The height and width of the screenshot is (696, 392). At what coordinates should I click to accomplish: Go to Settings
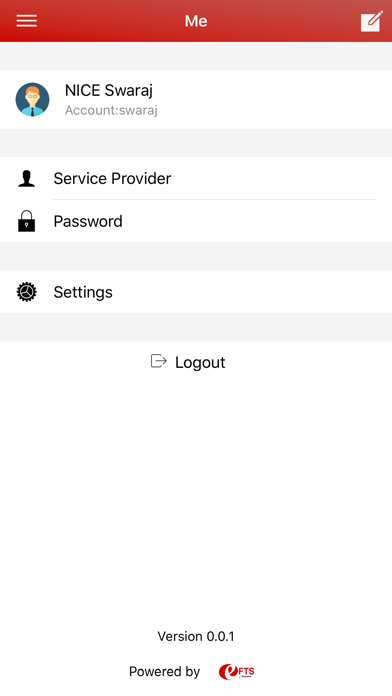tap(196, 292)
